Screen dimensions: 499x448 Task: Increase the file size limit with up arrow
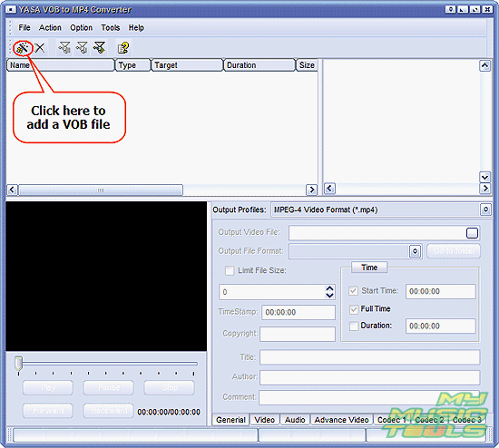(x=329, y=288)
